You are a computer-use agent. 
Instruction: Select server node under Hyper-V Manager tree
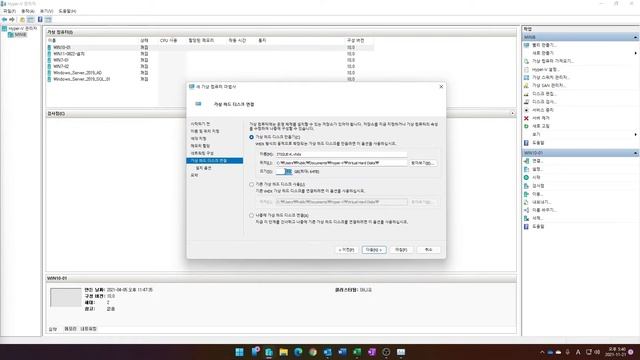pos(17,35)
